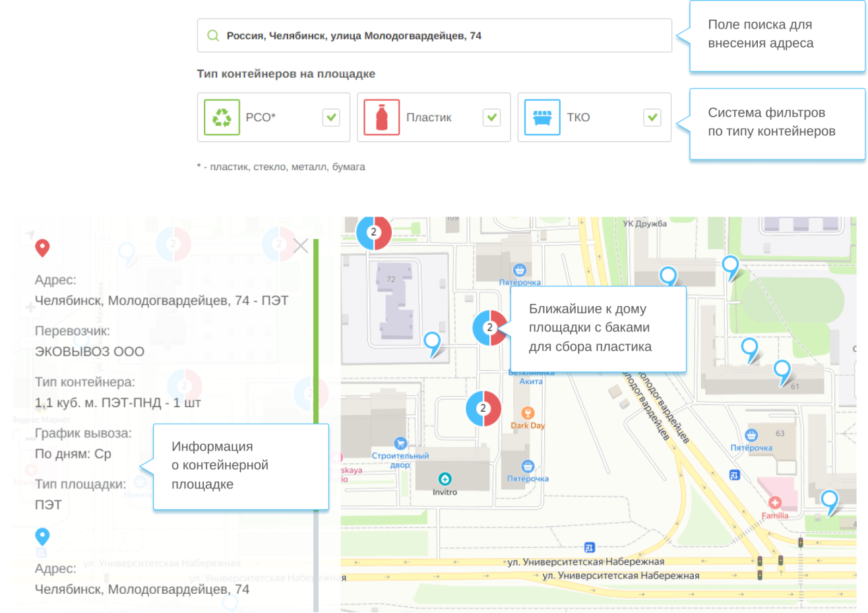Click second address Челябинск, Молодогвардейцев, 74
Screen dimensions: 868x613
pos(142,589)
